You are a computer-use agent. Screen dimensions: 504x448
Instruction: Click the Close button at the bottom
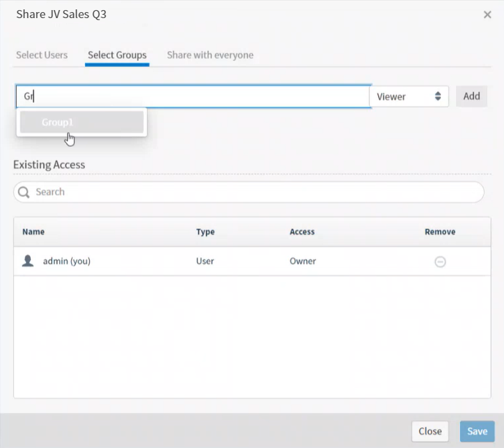coord(430,431)
